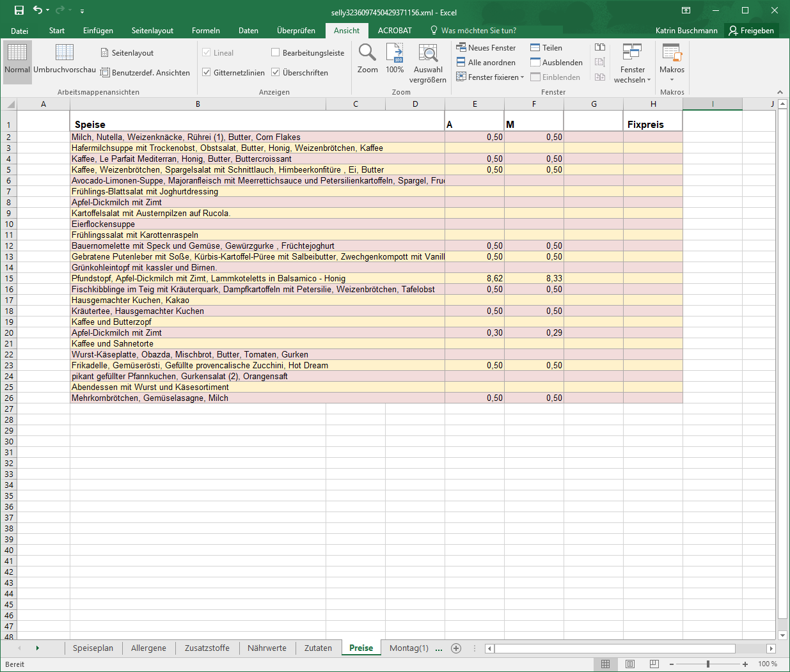
Task: Uncheck the Überschriften checkbox
Action: coord(276,72)
